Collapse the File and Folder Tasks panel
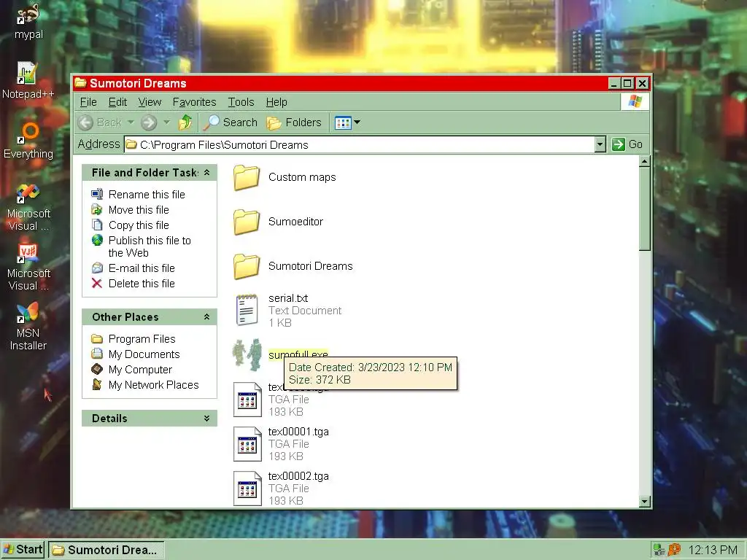Image resolution: width=747 pixels, height=560 pixels. tap(206, 172)
